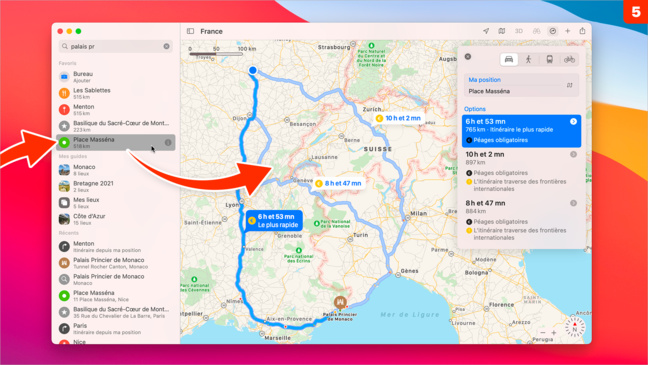Open the Menton favorite at 515 km
The width and height of the screenshot is (648, 365).
point(116,110)
